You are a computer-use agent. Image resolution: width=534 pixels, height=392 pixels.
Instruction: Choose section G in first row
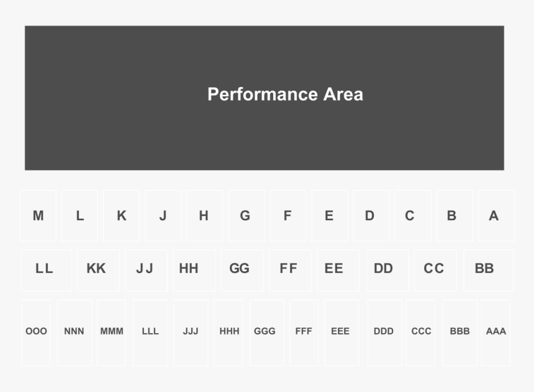pyautogui.click(x=245, y=216)
